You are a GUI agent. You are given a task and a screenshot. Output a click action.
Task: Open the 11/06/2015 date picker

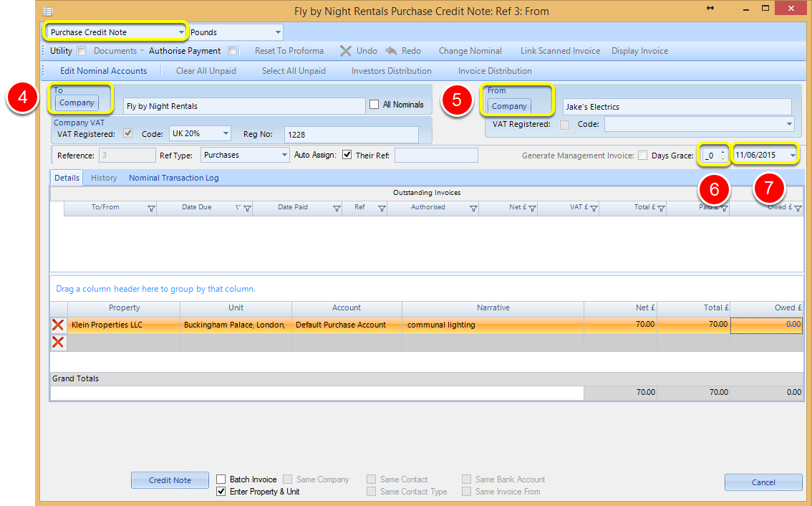pyautogui.click(x=793, y=155)
